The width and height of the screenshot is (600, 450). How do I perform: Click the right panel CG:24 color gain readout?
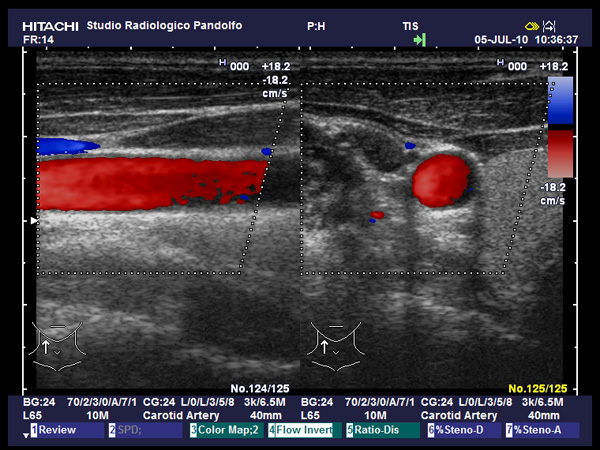coord(437,402)
